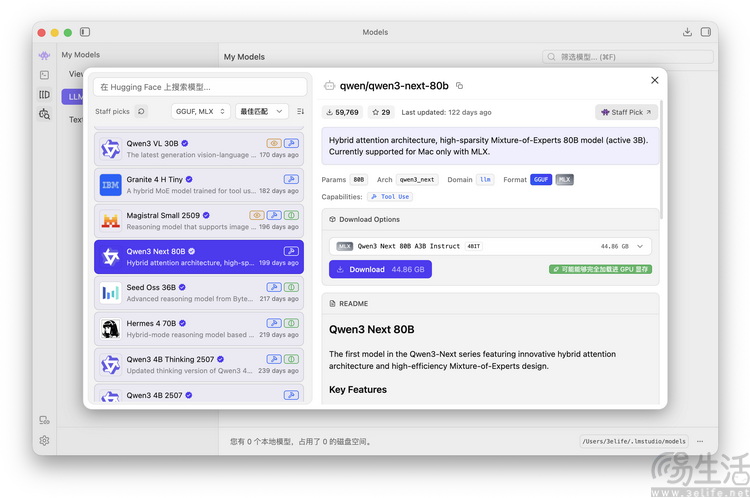Click the Tool Use capability tag
Image resolution: width=750 pixels, height=498 pixels.
pos(390,197)
